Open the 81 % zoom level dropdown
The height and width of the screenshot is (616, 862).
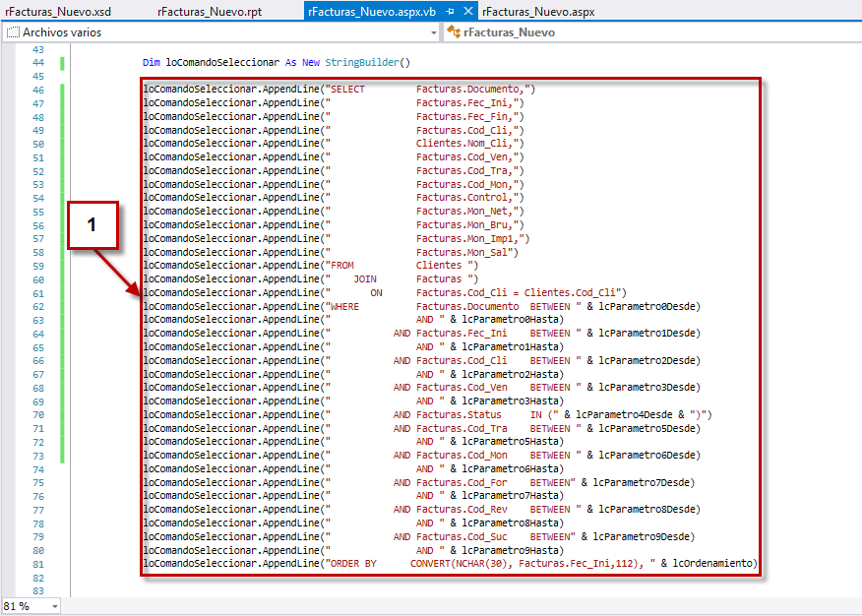(54, 606)
